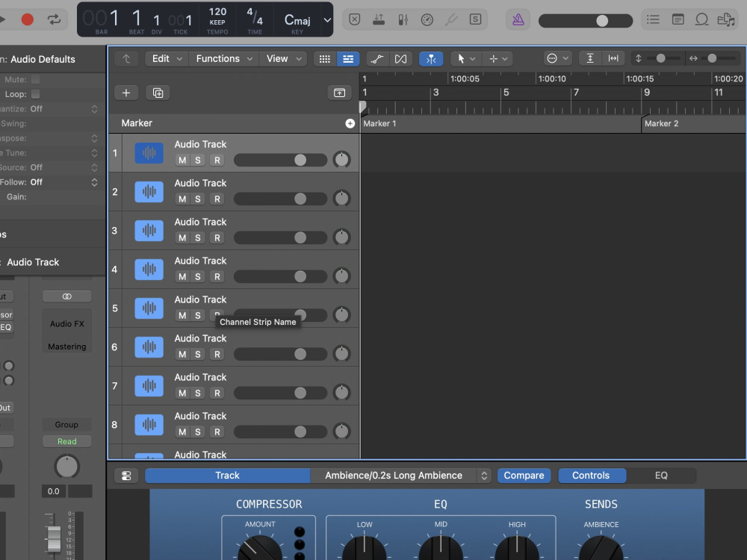
Task: Click the pan knob on track 7
Action: tap(341, 393)
